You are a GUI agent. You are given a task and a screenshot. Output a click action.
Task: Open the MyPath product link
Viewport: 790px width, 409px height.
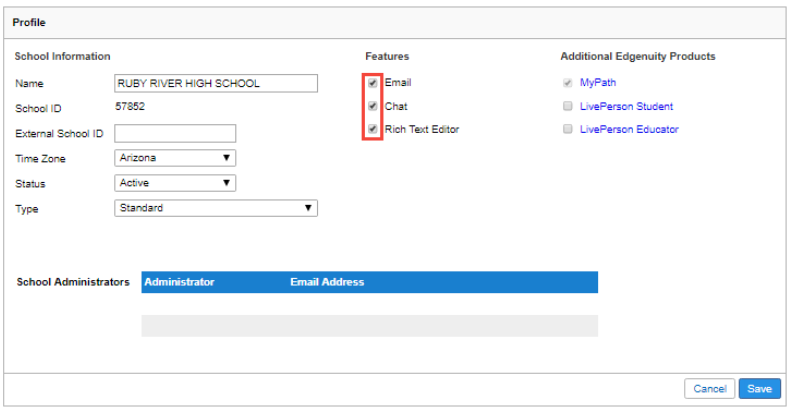point(598,83)
